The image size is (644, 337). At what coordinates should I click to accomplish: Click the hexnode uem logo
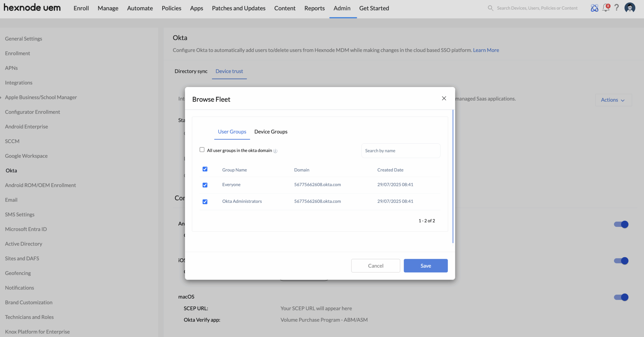click(x=32, y=8)
